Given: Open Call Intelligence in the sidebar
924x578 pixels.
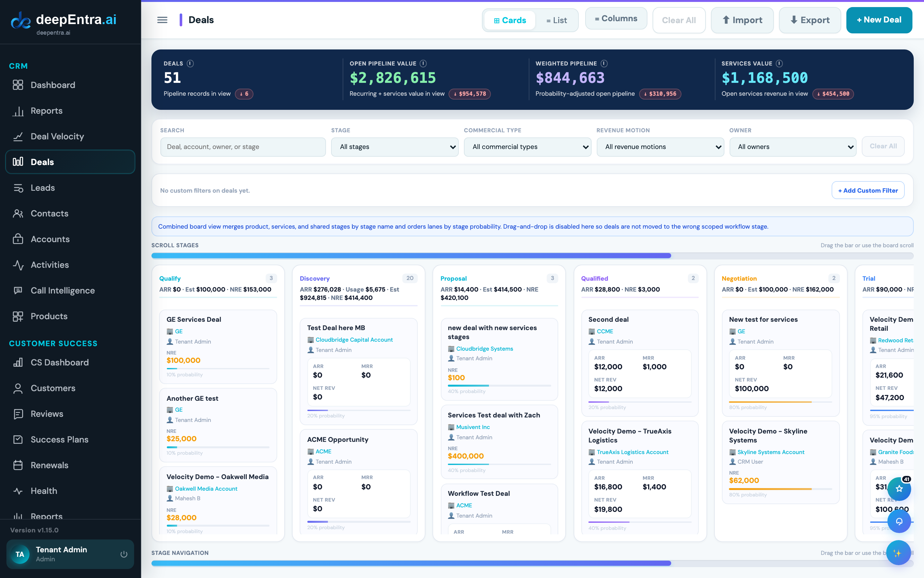Looking at the screenshot, I should (70, 290).
